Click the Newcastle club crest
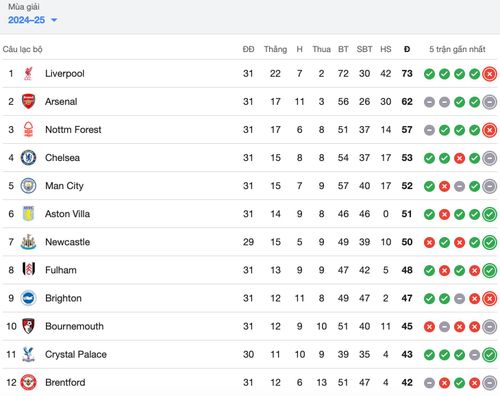This screenshot has width=500, height=396. pos(28,242)
